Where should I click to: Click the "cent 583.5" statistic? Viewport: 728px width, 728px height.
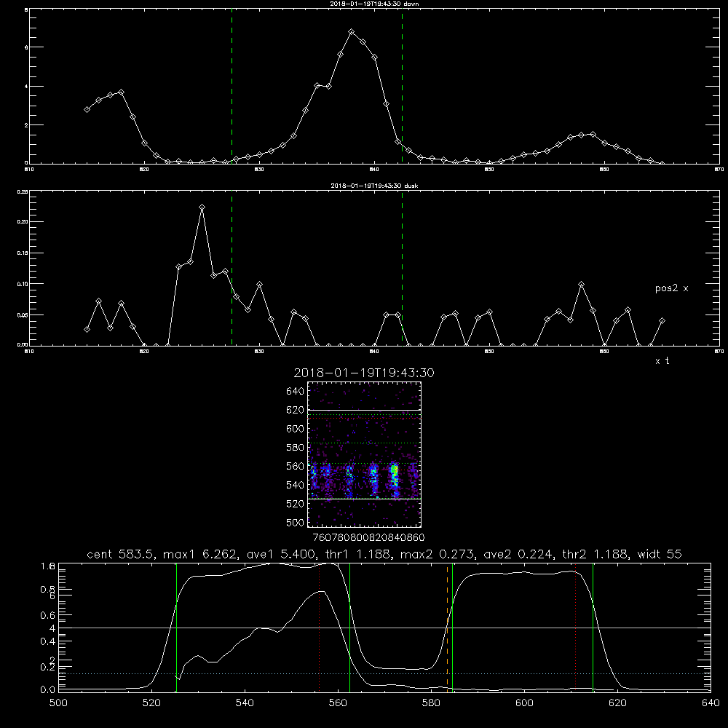click(x=121, y=554)
